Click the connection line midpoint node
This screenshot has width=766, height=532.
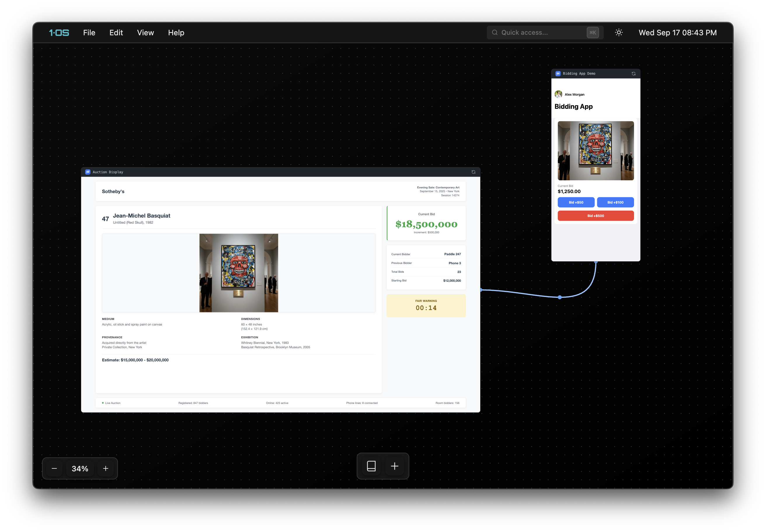point(560,297)
